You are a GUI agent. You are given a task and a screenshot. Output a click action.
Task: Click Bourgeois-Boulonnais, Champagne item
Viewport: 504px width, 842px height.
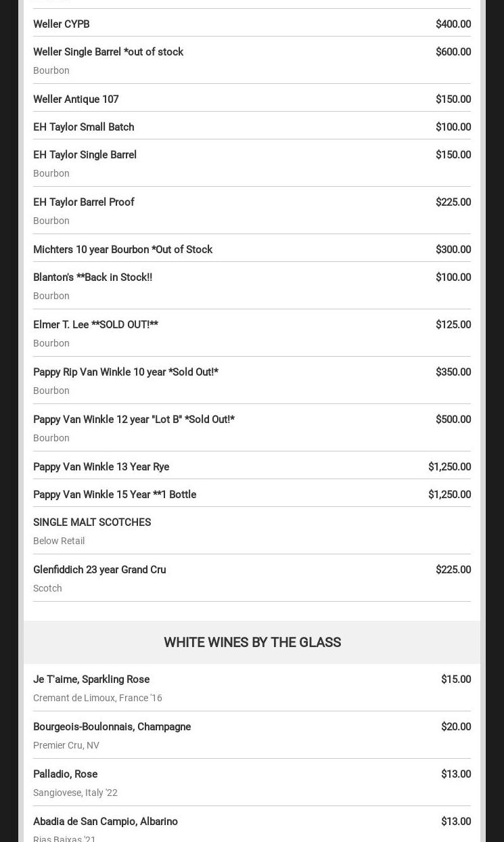(x=112, y=727)
